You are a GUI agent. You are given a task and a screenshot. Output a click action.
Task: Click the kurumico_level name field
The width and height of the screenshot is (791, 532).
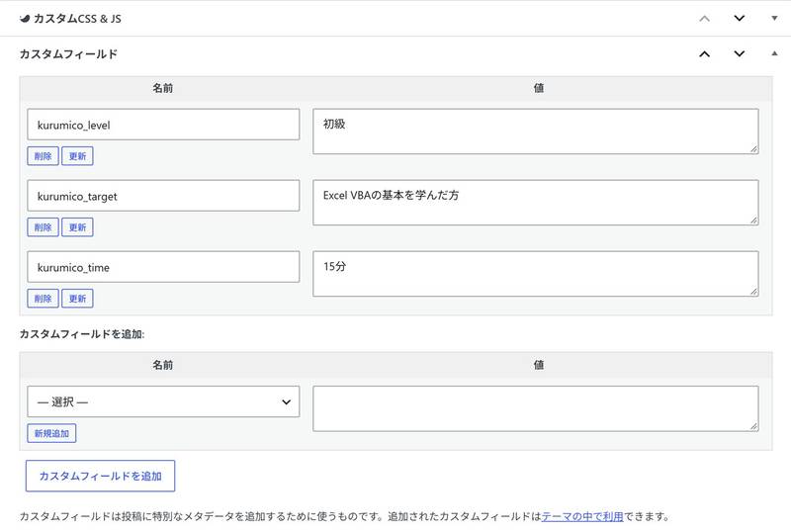(163, 125)
